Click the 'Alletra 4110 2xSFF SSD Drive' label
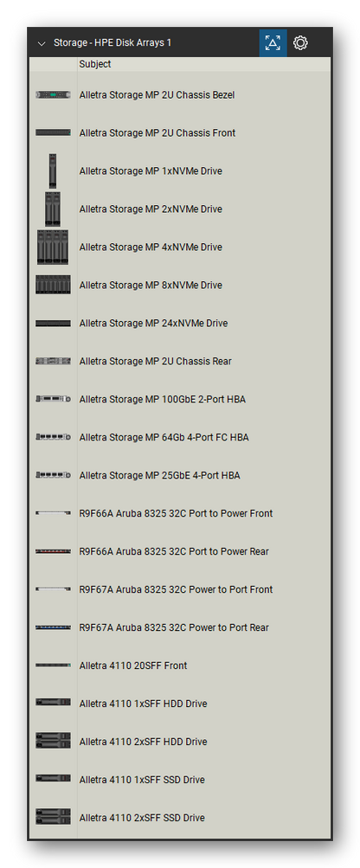360x868 pixels. click(x=142, y=818)
